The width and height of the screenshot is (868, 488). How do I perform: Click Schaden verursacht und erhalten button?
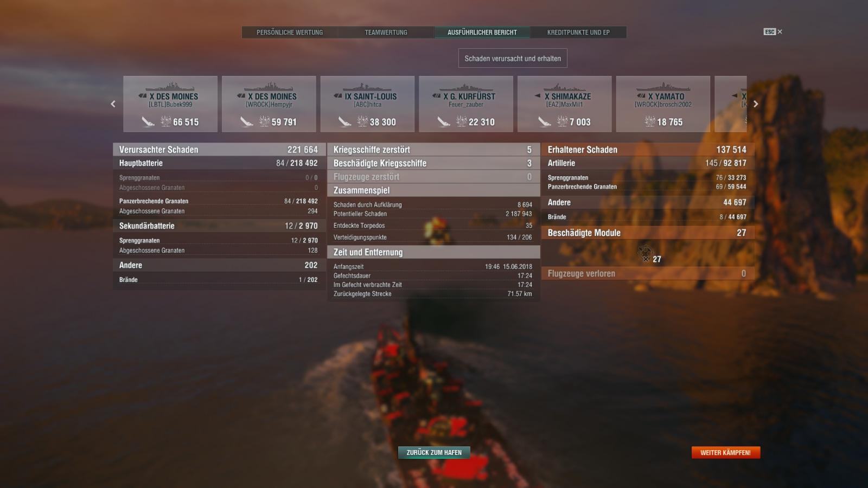[x=513, y=59]
